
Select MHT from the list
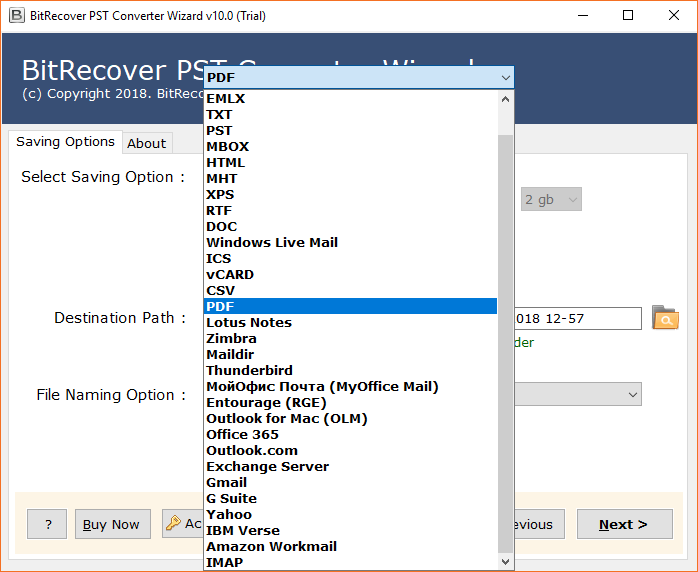click(x=350, y=178)
